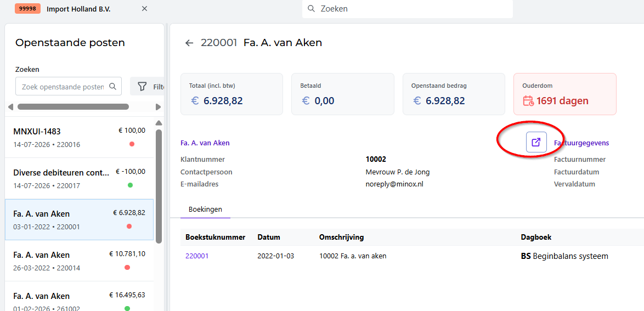Go back using the left arrow icon
The image size is (644, 311).
click(x=189, y=43)
